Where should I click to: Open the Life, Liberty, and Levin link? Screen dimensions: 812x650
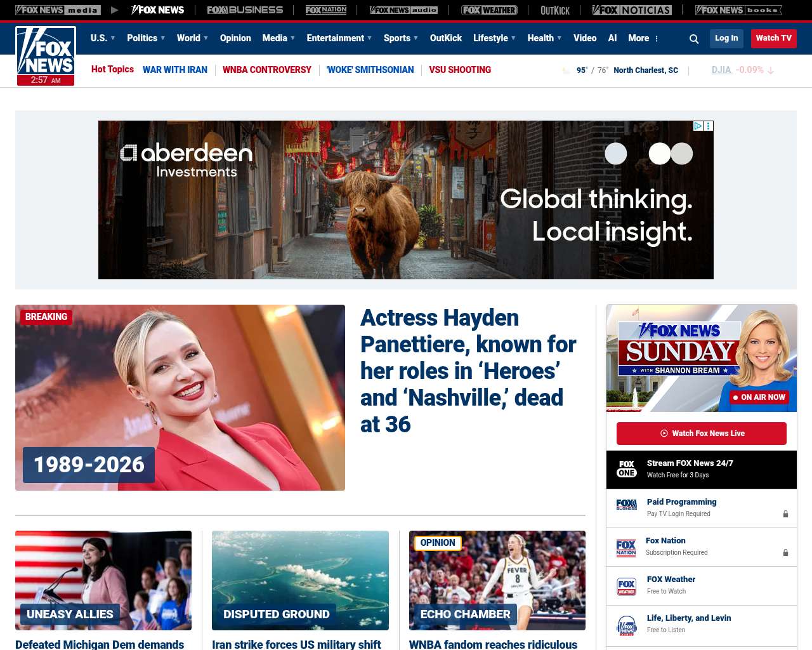pyautogui.click(x=689, y=618)
